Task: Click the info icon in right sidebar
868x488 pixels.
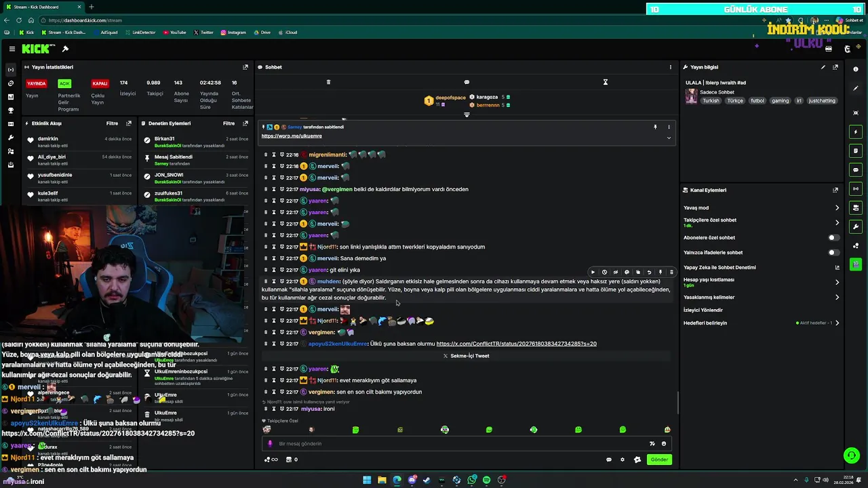Action: 856,69
